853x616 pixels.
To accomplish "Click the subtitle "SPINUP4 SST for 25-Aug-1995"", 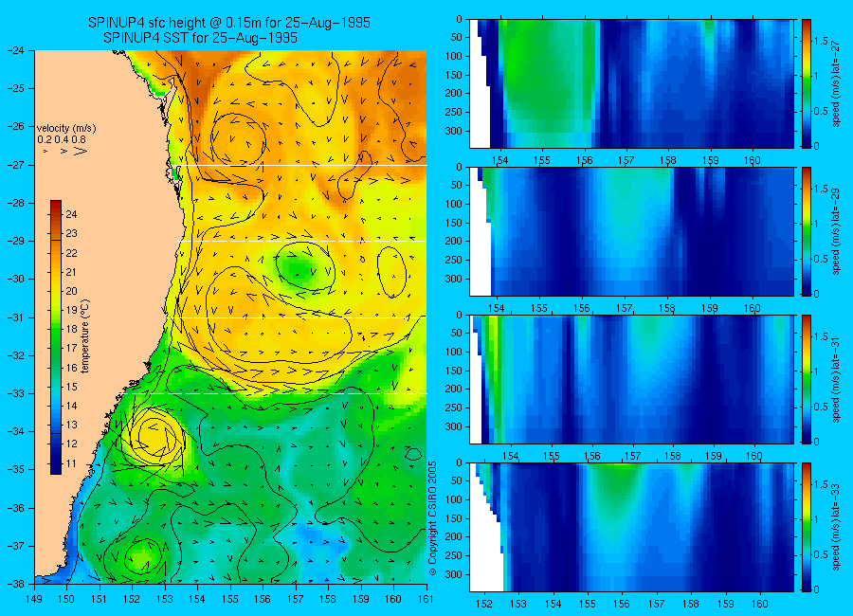I will 200,38.
